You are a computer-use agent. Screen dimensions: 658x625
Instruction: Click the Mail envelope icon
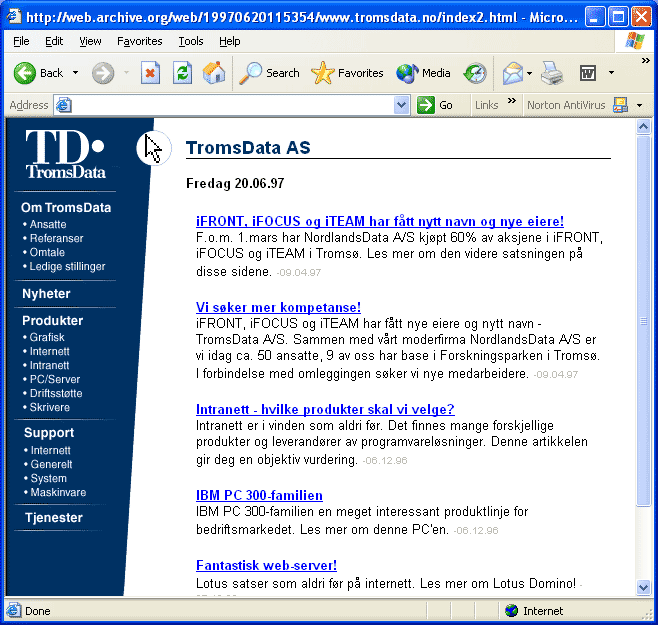[x=512, y=73]
